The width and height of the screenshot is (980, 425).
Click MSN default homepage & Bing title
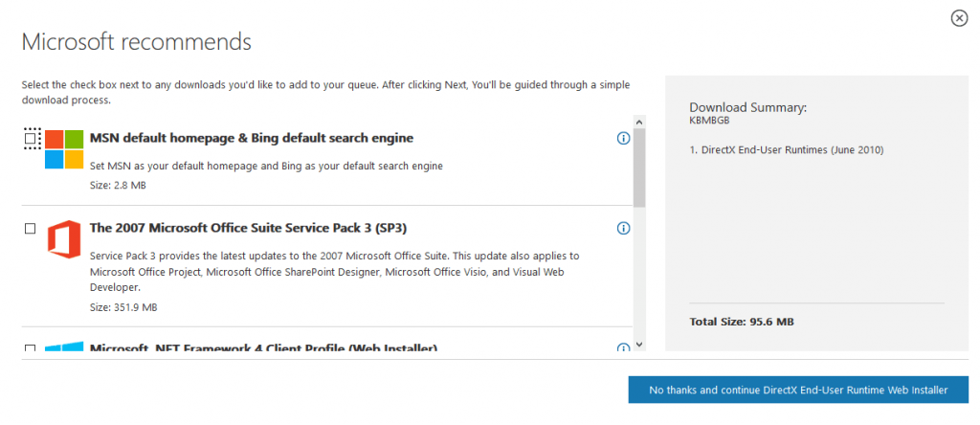(x=252, y=138)
